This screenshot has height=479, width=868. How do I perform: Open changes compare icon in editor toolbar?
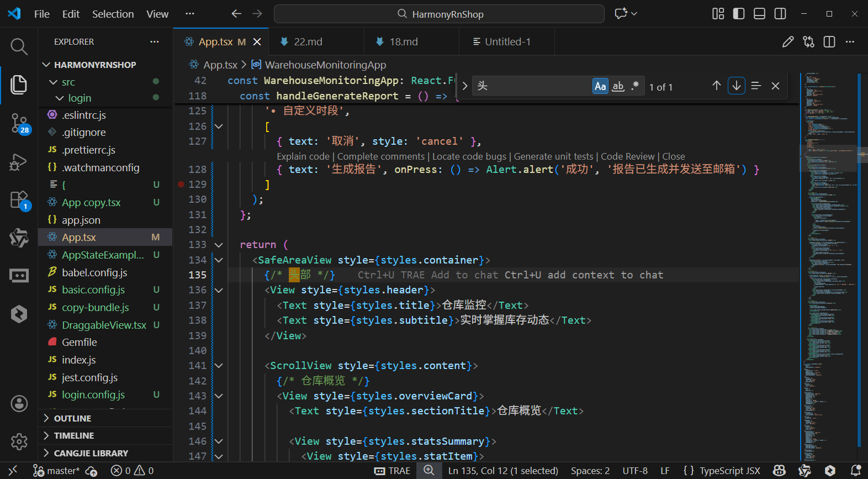click(809, 42)
